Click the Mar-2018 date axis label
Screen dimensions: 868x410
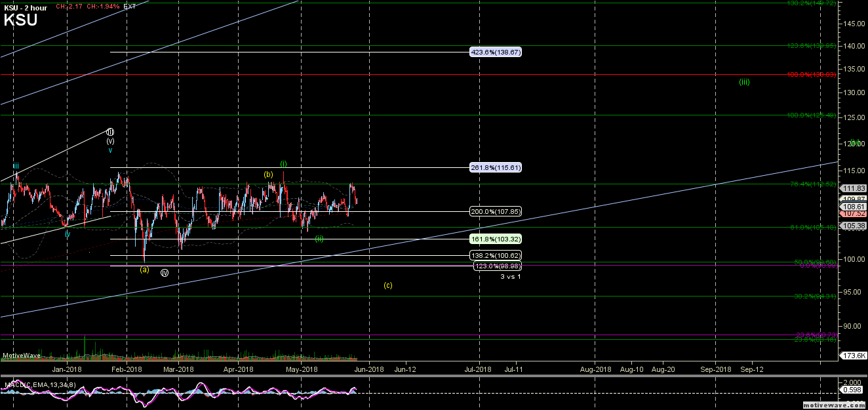(x=178, y=369)
